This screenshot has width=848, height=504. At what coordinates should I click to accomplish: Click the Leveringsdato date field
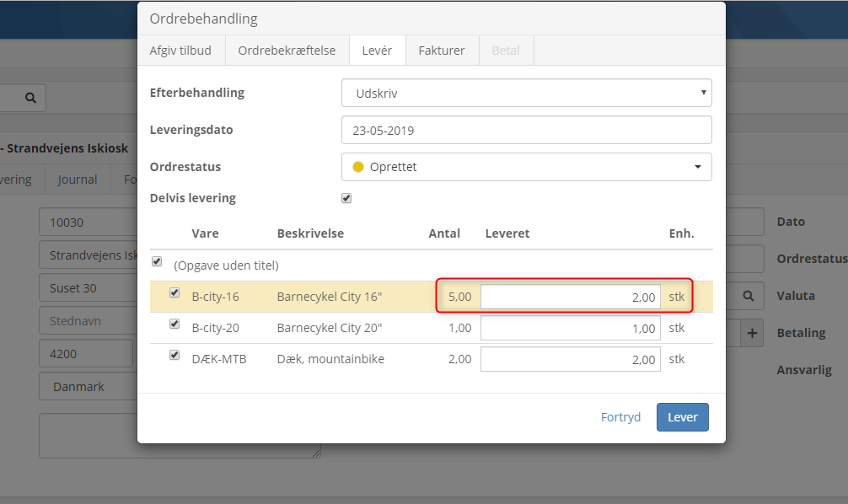click(526, 131)
